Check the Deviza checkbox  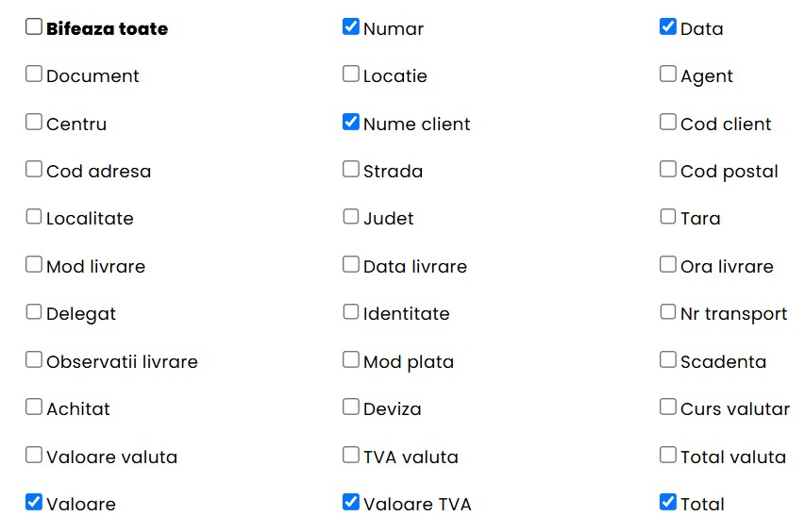(351, 407)
